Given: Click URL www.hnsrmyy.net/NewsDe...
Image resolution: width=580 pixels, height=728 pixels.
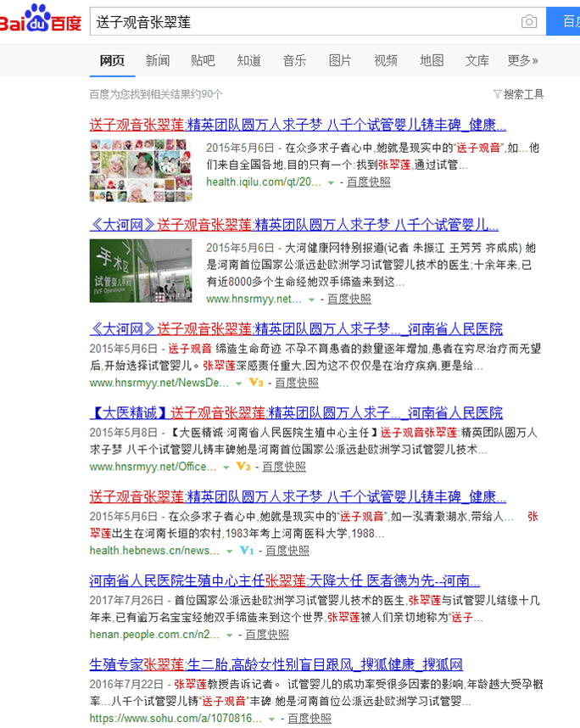Looking at the screenshot, I should point(159,383).
